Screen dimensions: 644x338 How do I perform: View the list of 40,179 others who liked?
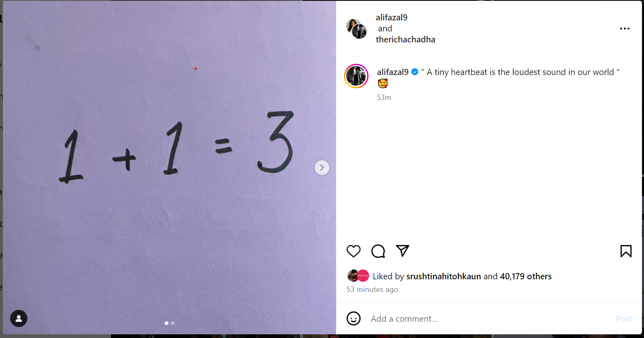526,276
